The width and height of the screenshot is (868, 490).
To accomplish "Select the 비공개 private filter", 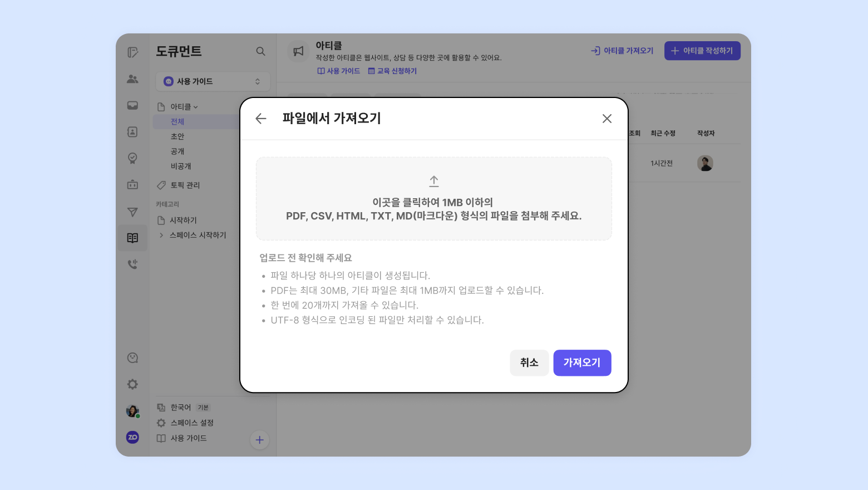I will pos(181,166).
